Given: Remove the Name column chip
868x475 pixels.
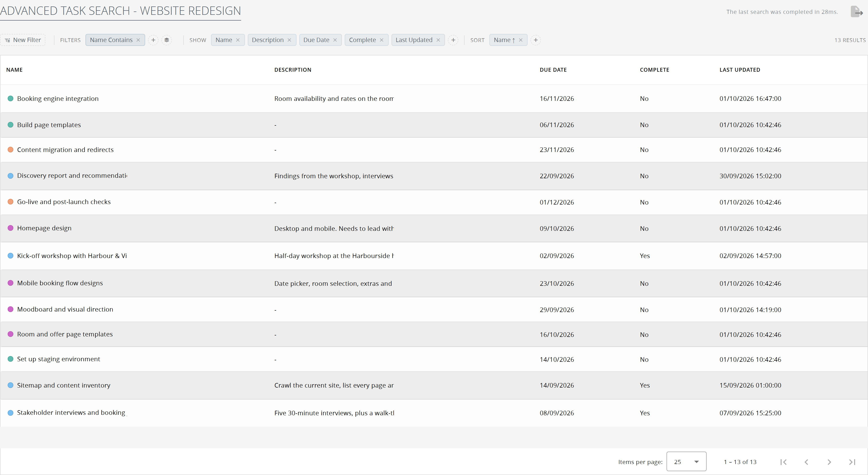Looking at the screenshot, I should coord(238,40).
